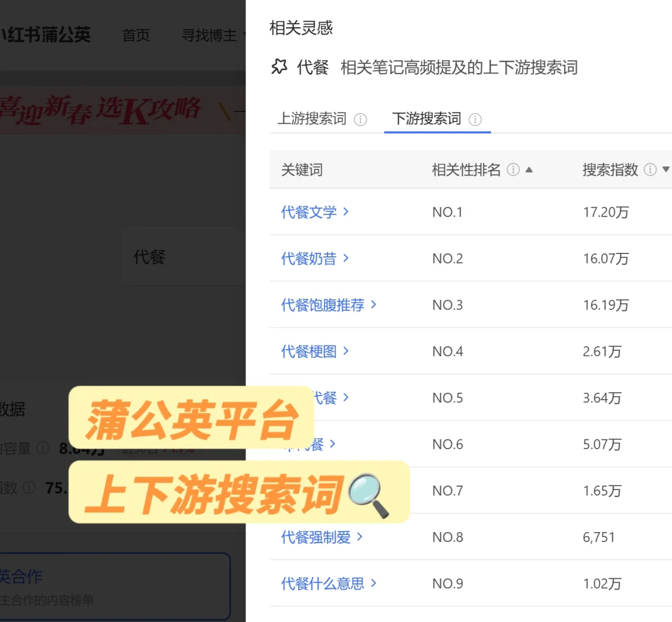Viewport: 672px width, 622px height.
Task: Click the 小红书蒲公英 logo
Action: point(45,35)
